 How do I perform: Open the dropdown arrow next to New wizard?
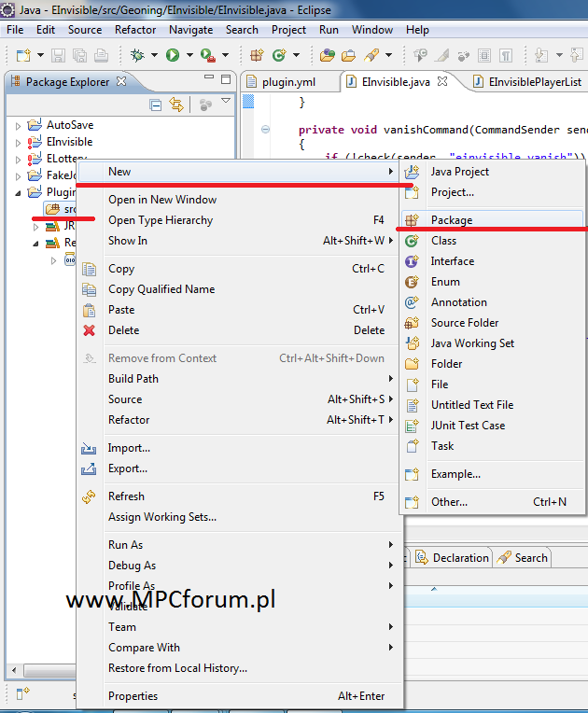click(40, 55)
